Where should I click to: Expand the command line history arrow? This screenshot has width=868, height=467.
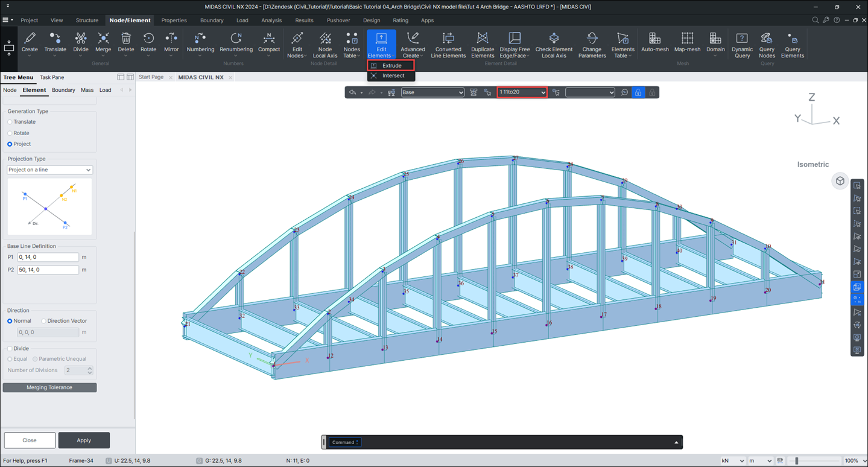676,442
